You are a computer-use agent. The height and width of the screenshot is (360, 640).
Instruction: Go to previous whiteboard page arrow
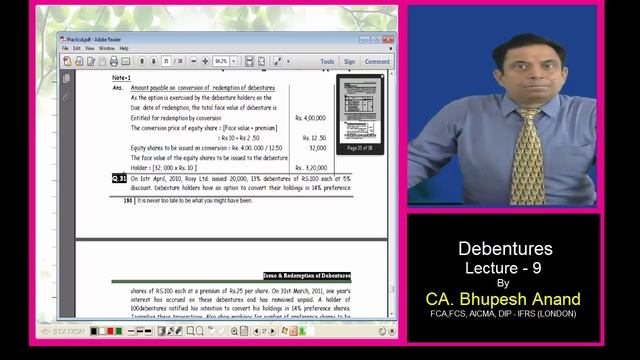click(x=256, y=331)
